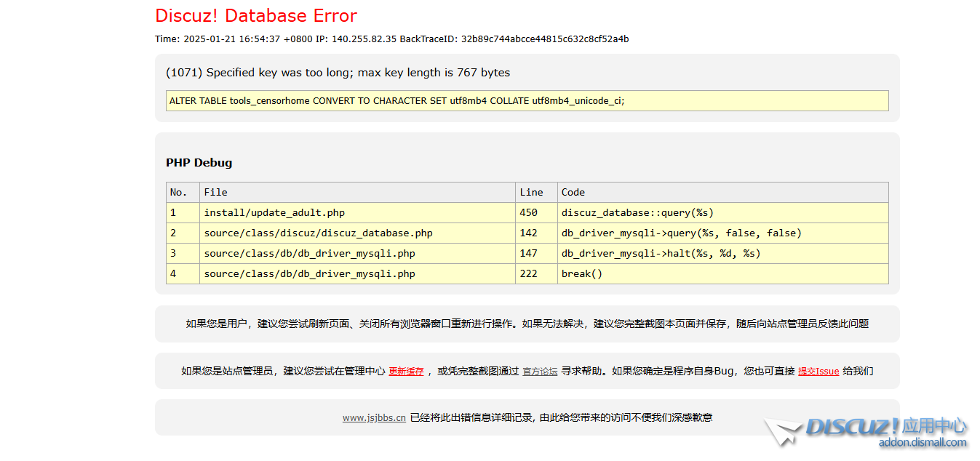Visit the www.jsjbbs.cn link
The height and width of the screenshot is (461, 980).
coord(374,417)
